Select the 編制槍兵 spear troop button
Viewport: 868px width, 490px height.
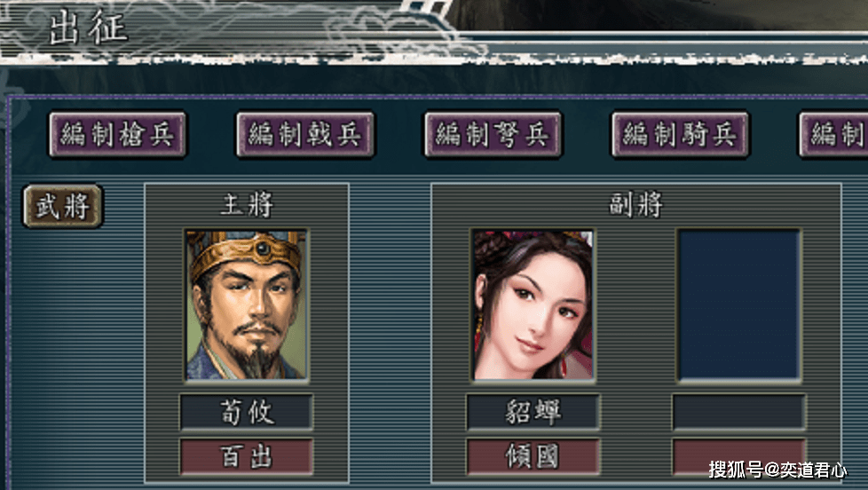pyautogui.click(x=118, y=135)
